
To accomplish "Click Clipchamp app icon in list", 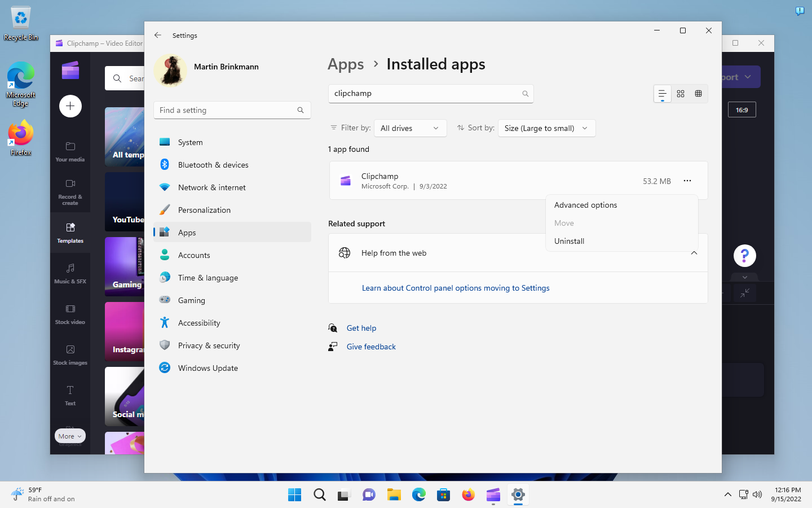I will [x=346, y=181].
